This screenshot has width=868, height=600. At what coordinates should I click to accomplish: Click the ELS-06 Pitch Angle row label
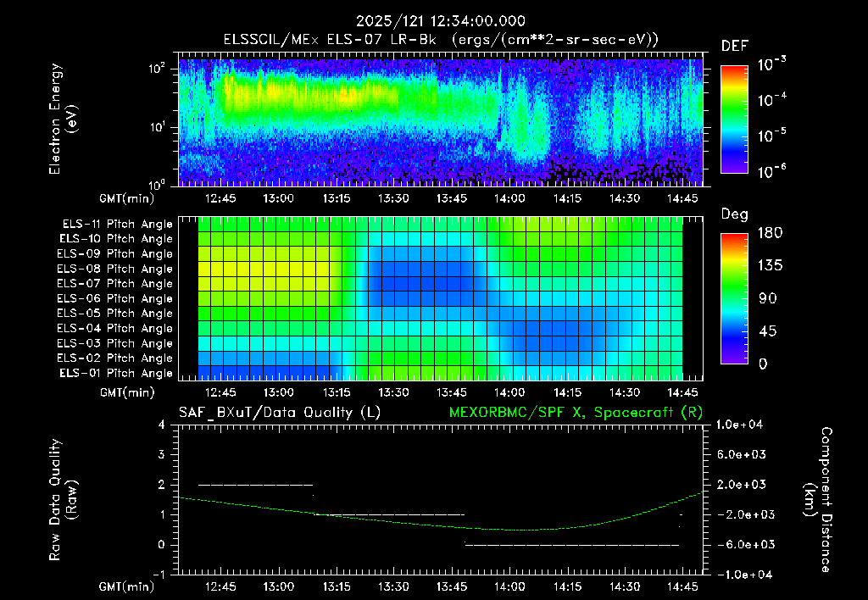point(114,299)
